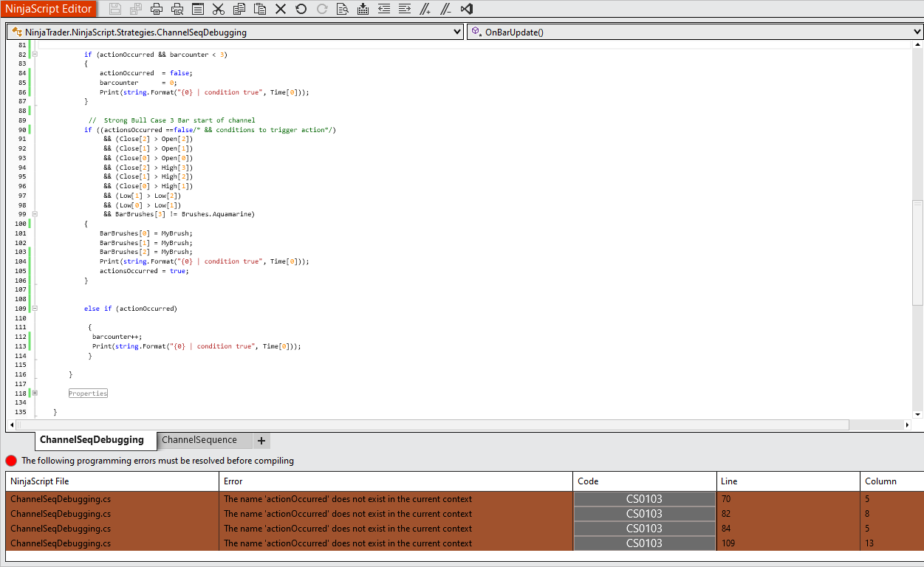The image size is (924, 567).
Task: Click the X Delete icon in toolbar
Action: 280,9
